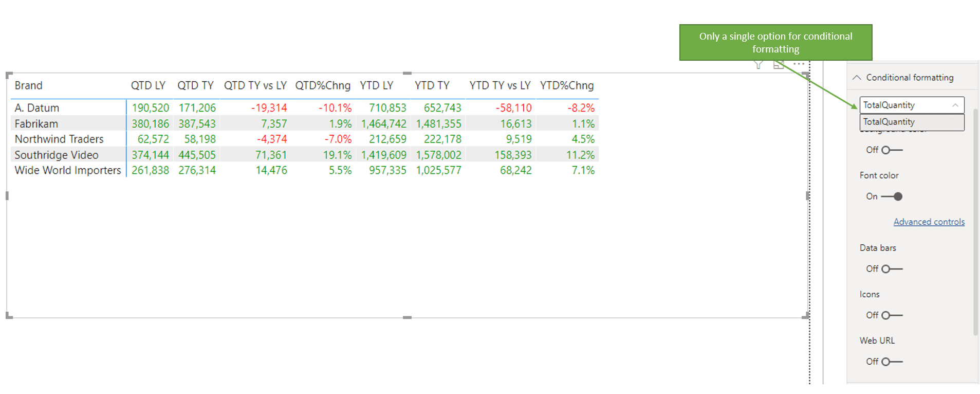Click the bottom-left corner resize handle
The image size is (980, 394).
[x=8, y=316]
